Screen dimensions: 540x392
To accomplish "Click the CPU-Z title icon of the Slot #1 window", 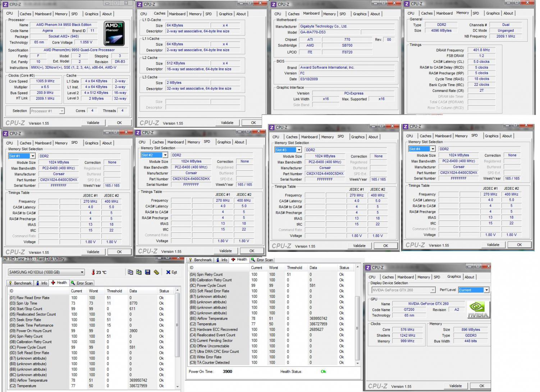I will tap(5, 134).
